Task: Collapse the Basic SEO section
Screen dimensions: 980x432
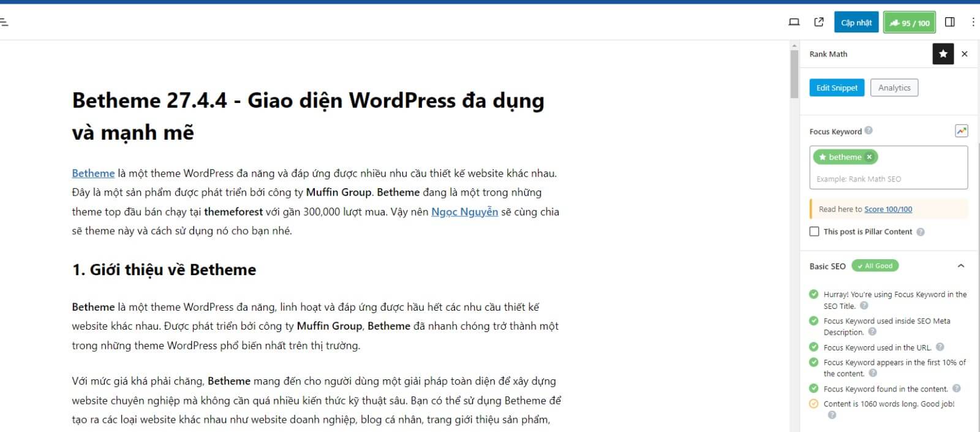Action: 961,266
